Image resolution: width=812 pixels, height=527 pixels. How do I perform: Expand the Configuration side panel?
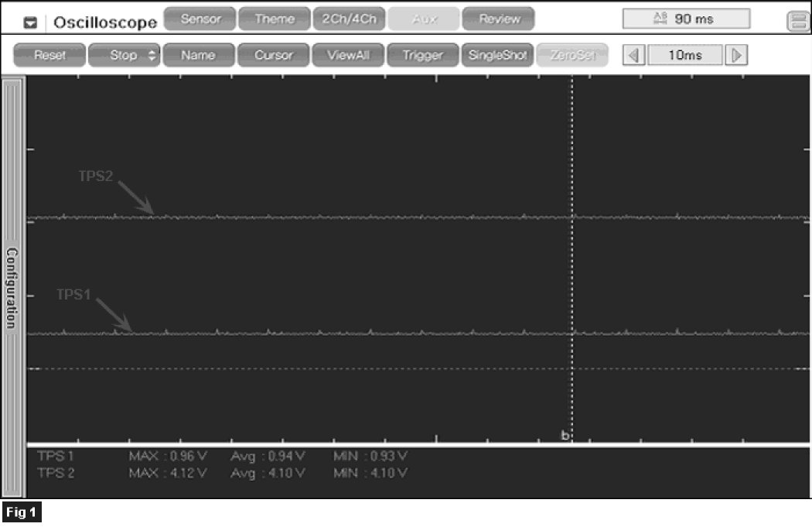(12, 288)
